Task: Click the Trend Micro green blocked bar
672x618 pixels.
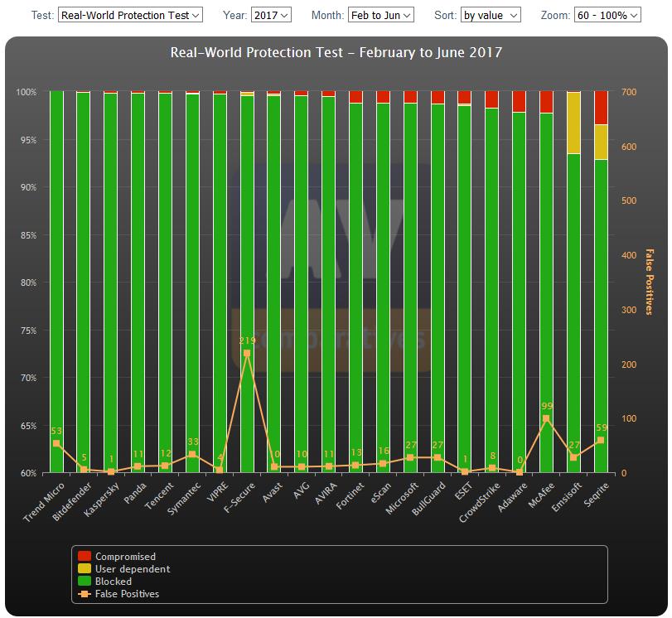Action: [x=56, y=282]
